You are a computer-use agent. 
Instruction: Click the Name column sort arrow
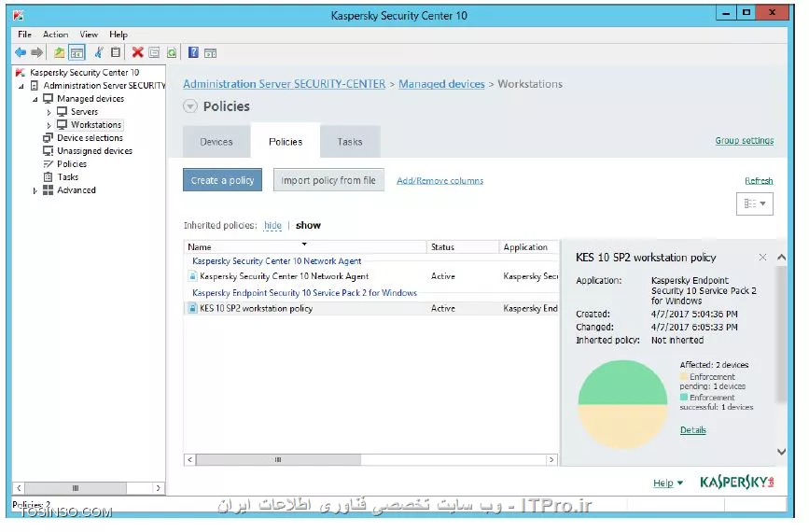(x=304, y=245)
